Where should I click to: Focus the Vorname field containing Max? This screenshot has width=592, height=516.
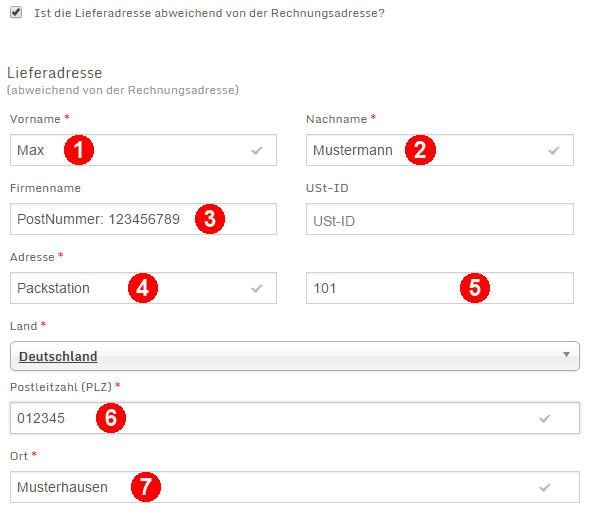pyautogui.click(x=143, y=150)
